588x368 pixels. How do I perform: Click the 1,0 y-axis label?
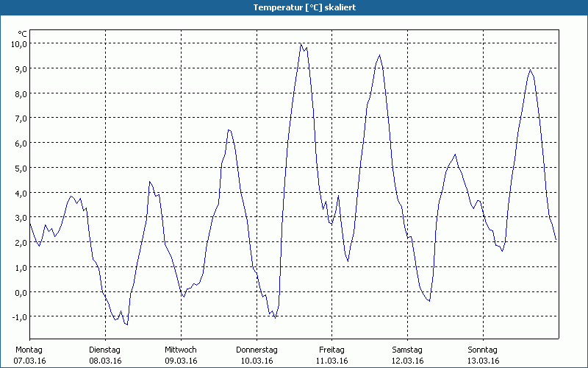[21, 267]
